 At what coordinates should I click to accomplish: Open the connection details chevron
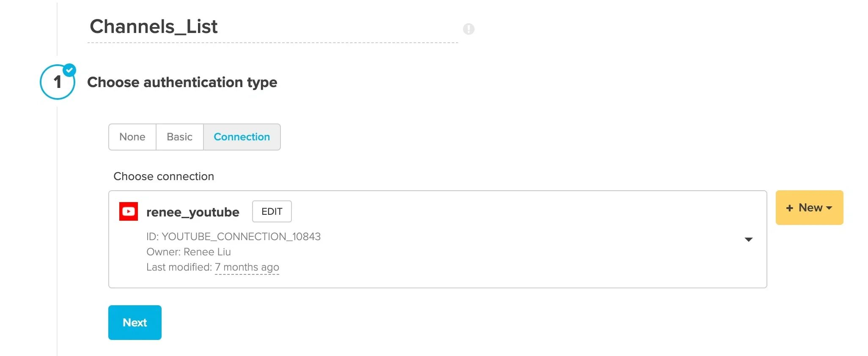pos(749,239)
